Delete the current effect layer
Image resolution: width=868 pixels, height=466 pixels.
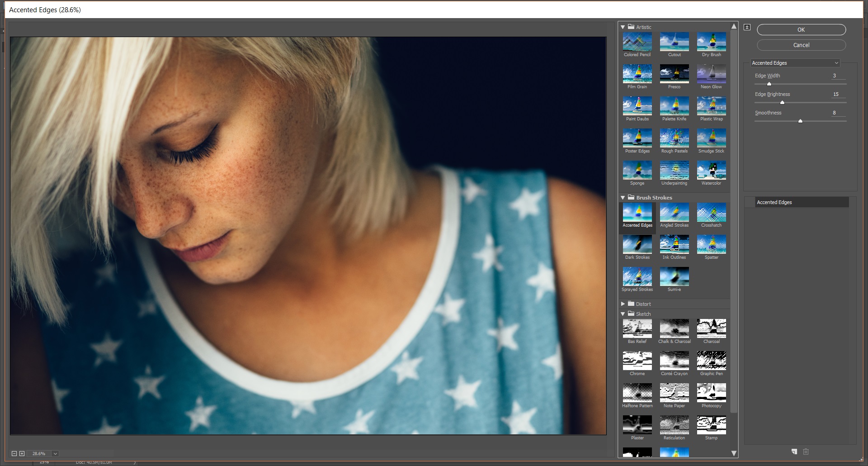pos(806,452)
